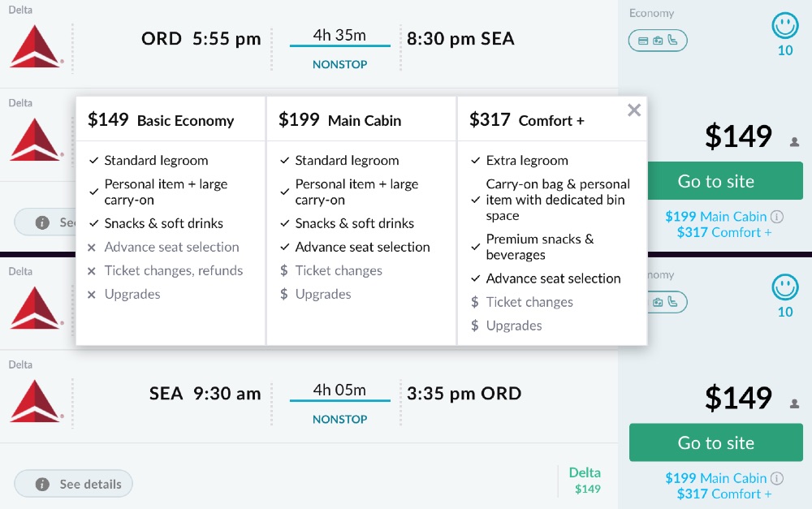This screenshot has width=812, height=509.
Task: Click the Delta logo beside ORD 5:55 pm
Action: (x=37, y=45)
